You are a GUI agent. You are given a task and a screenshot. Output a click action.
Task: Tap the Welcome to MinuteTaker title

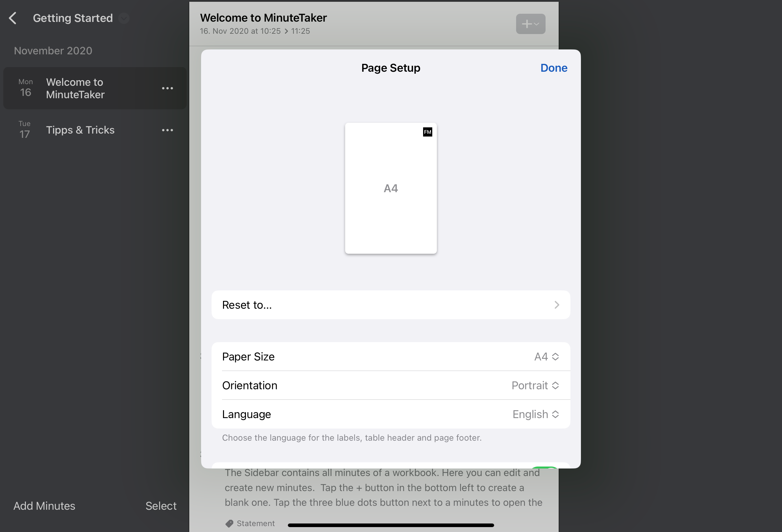click(x=263, y=18)
